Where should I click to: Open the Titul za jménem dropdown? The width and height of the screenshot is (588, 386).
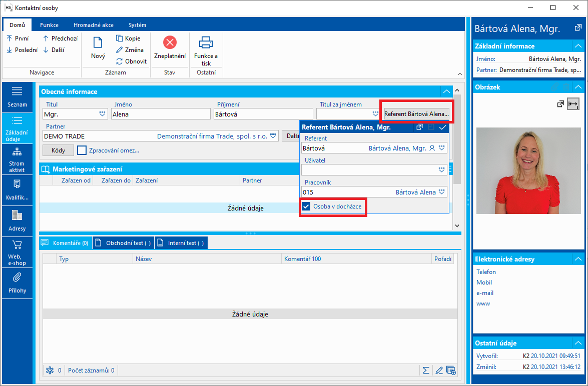(375, 114)
